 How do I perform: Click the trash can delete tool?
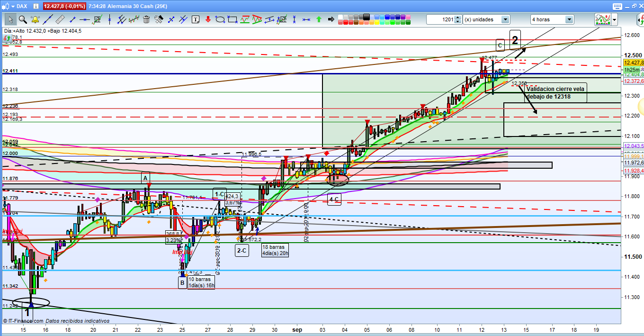coord(146,19)
